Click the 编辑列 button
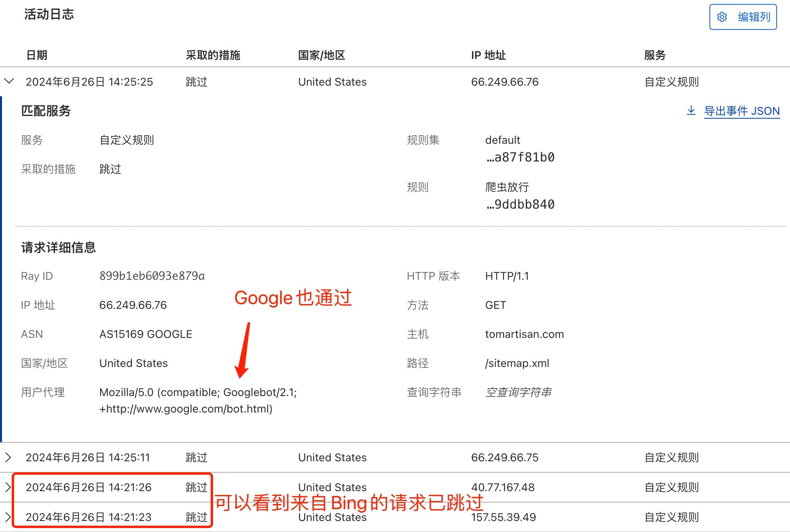The width and height of the screenshot is (790, 532). (x=743, y=17)
